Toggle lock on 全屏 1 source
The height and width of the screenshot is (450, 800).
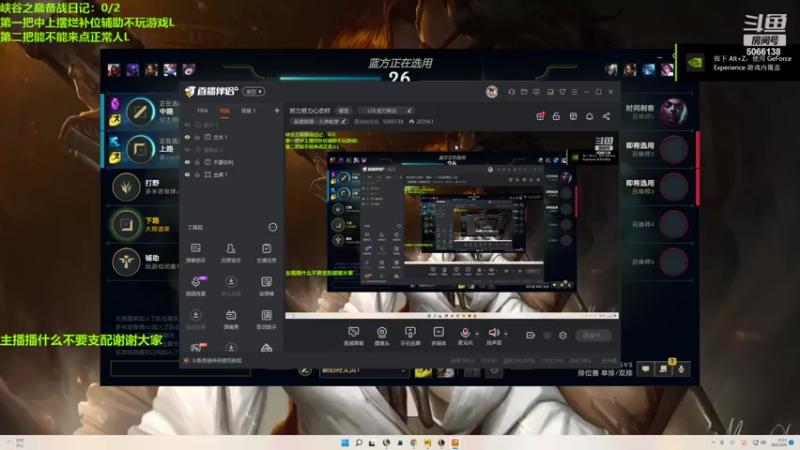[197, 174]
